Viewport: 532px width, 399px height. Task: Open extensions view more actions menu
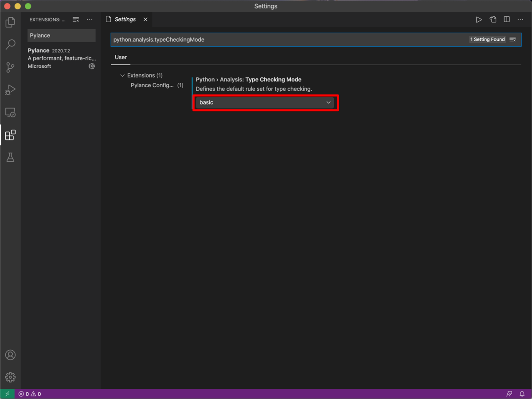[x=90, y=19]
